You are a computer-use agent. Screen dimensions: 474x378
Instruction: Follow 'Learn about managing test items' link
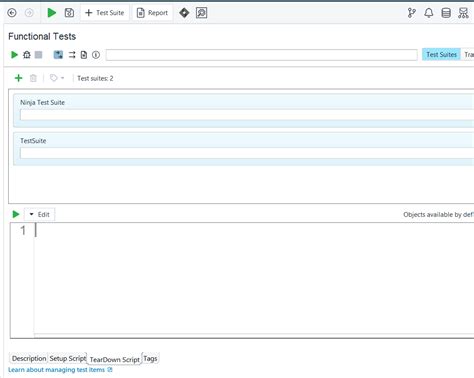60,370
